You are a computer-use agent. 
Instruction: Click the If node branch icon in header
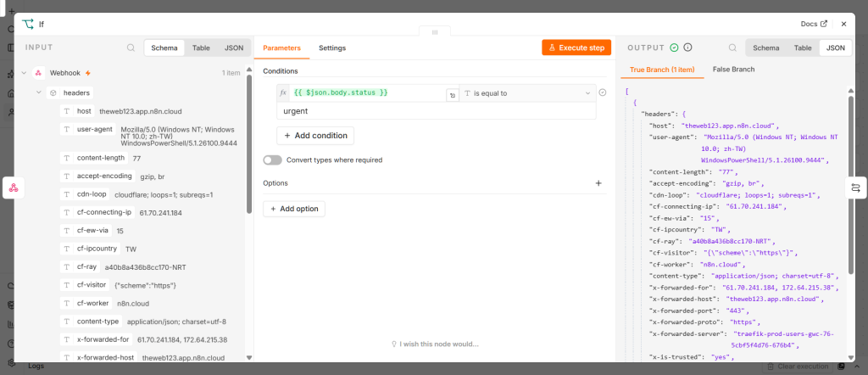click(x=28, y=24)
